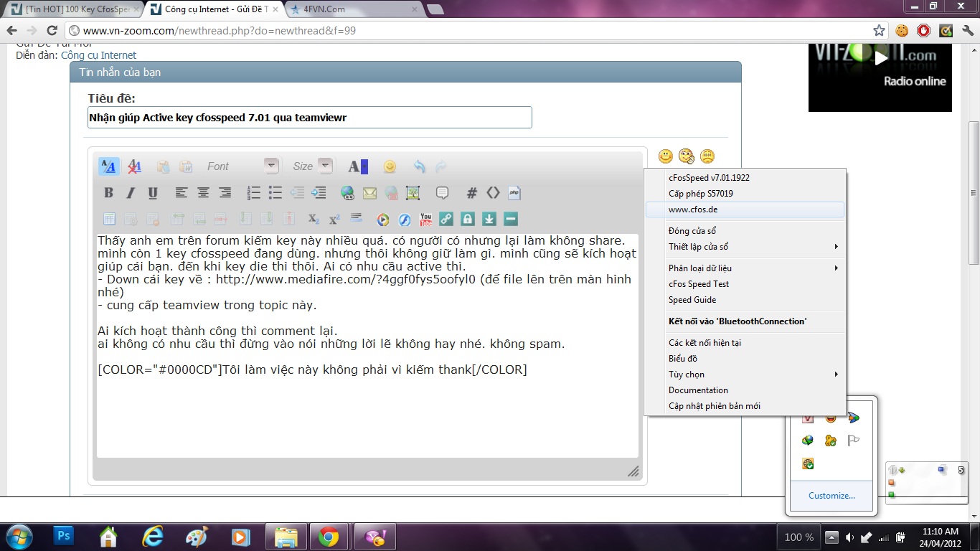Click the teal download arrow icon

tap(489, 219)
